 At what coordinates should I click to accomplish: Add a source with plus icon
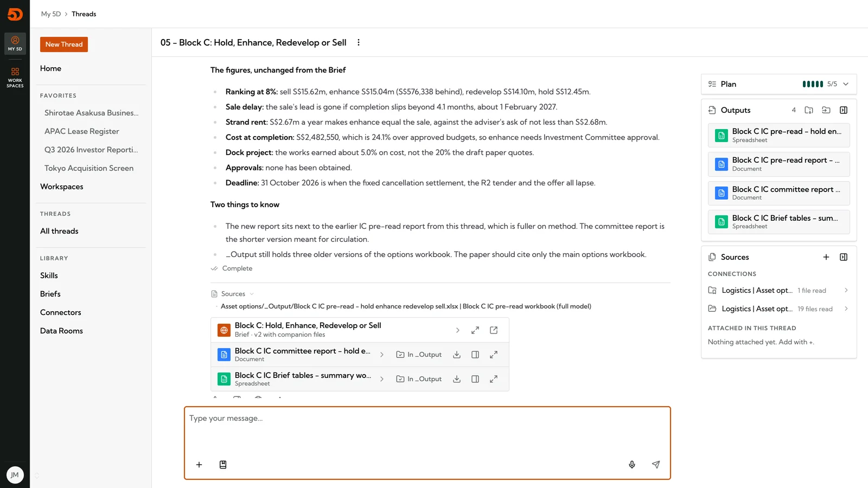pos(826,257)
